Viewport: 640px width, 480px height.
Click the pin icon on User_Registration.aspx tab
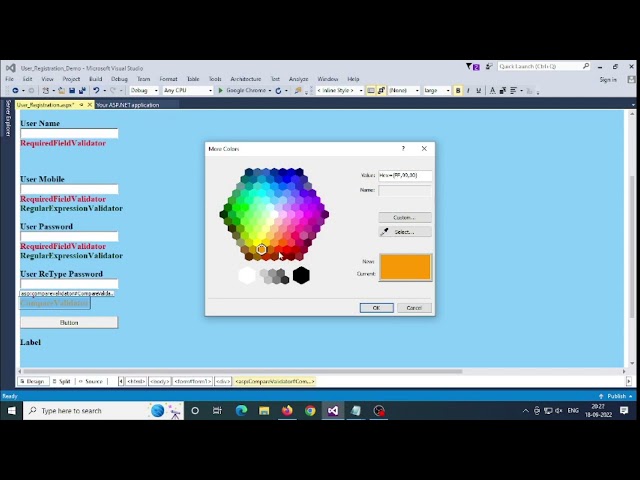coord(82,105)
